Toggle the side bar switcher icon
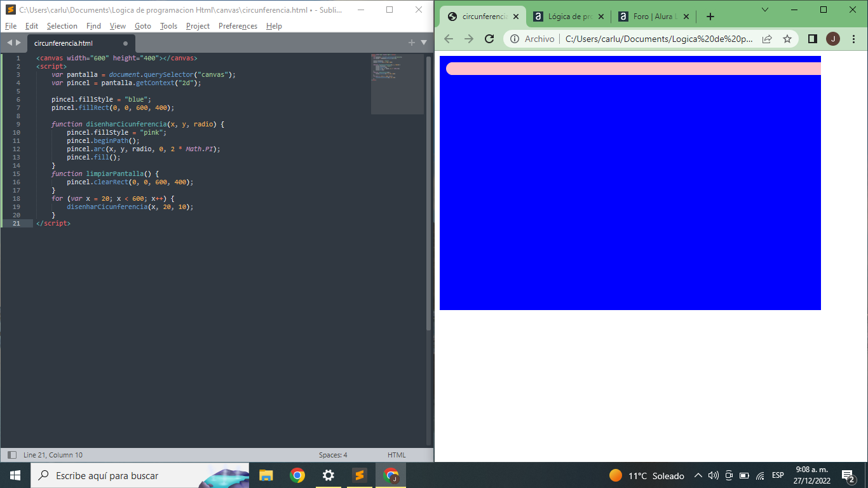This screenshot has width=868, height=488. [11, 455]
